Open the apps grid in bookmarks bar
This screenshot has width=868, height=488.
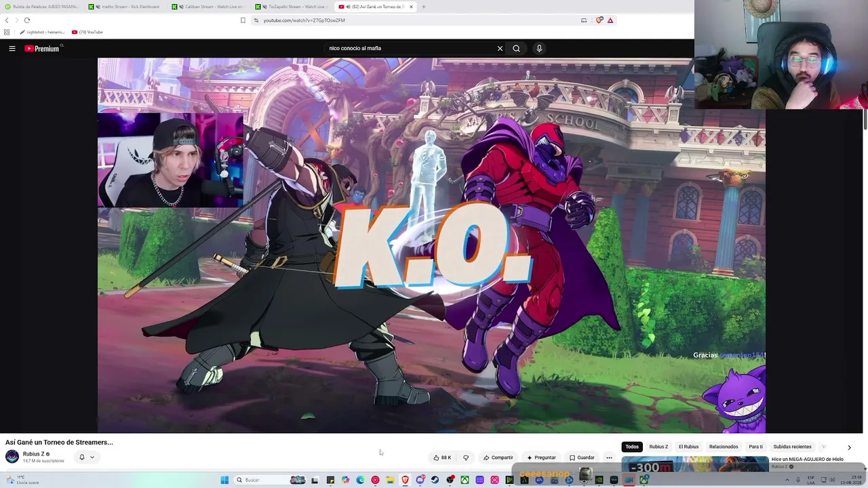point(7,32)
